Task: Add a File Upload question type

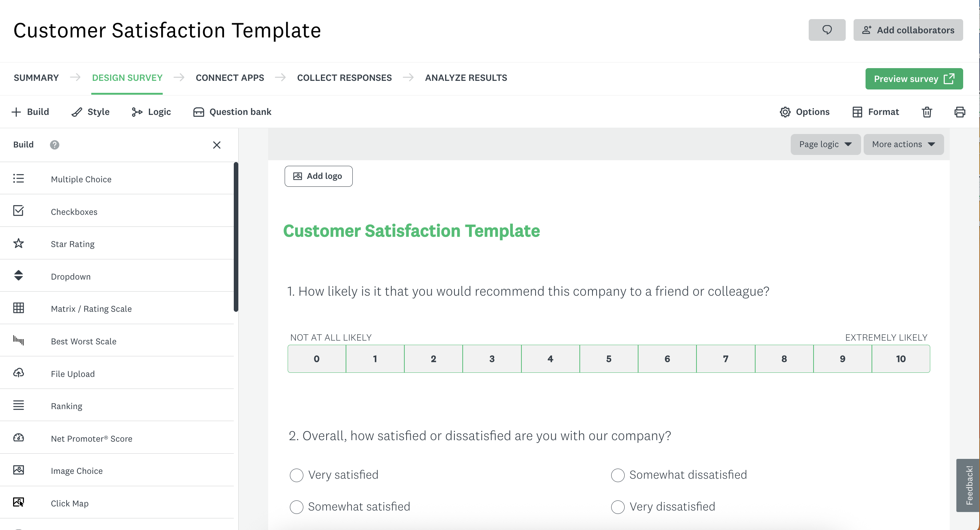Action: click(x=72, y=374)
